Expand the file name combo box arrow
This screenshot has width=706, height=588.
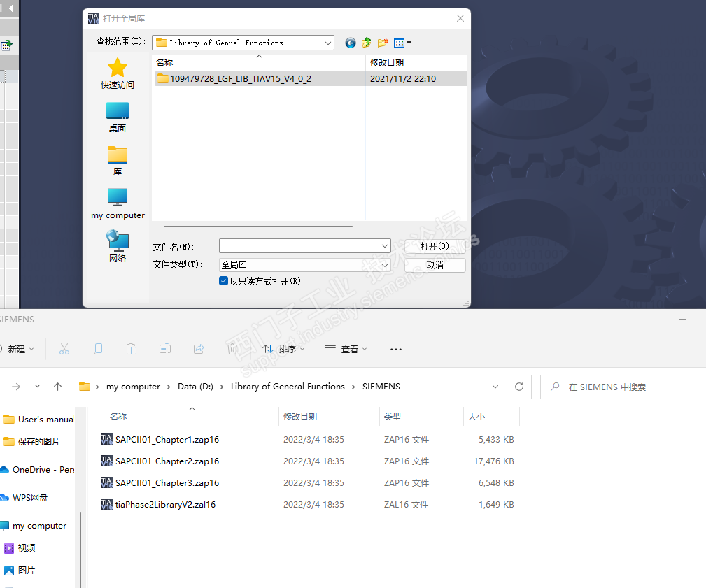click(385, 246)
